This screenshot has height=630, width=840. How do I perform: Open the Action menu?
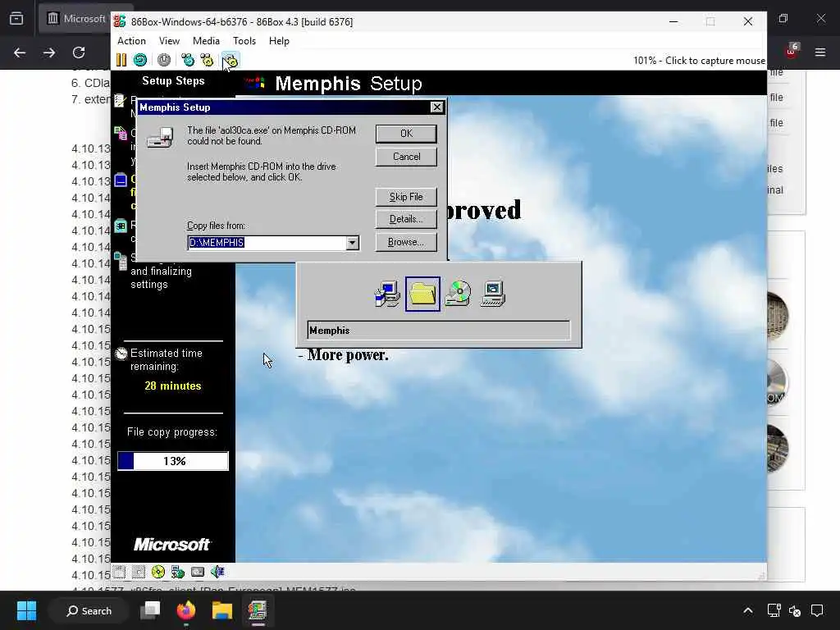[132, 41]
